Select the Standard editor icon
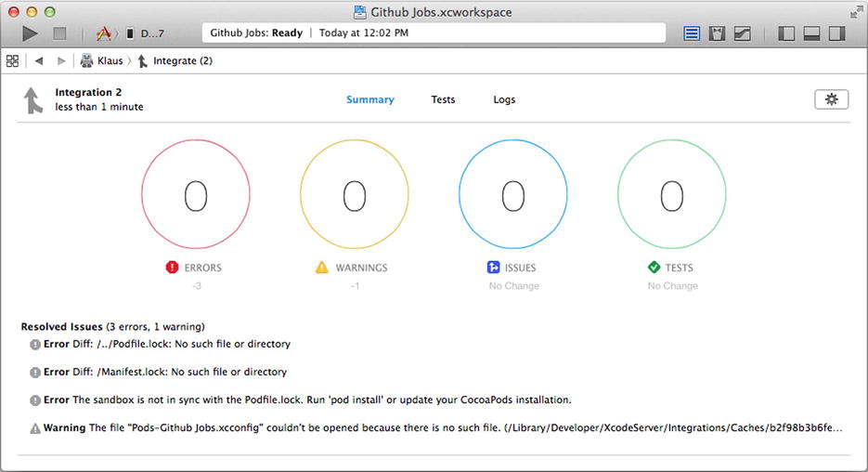The image size is (868, 472). pos(692,33)
